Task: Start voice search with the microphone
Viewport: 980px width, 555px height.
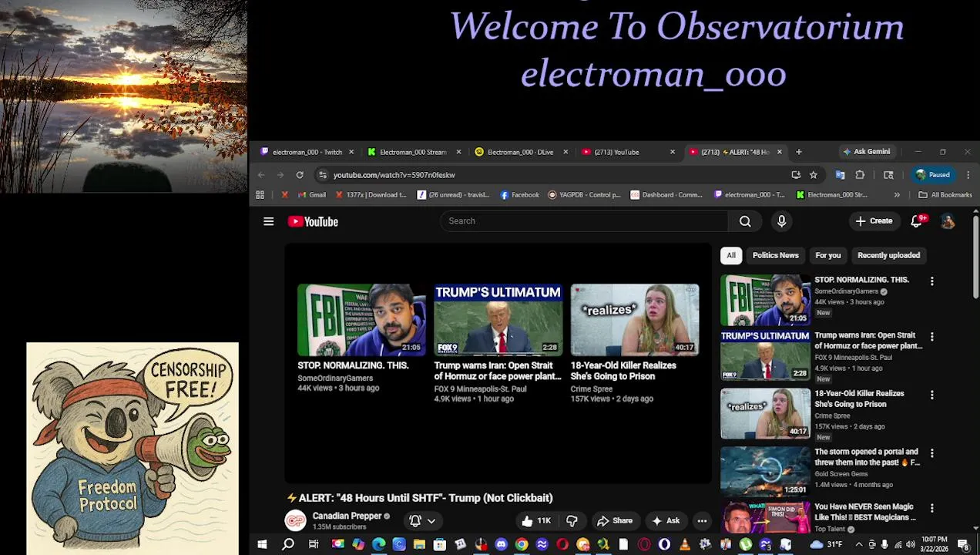Action: click(781, 221)
